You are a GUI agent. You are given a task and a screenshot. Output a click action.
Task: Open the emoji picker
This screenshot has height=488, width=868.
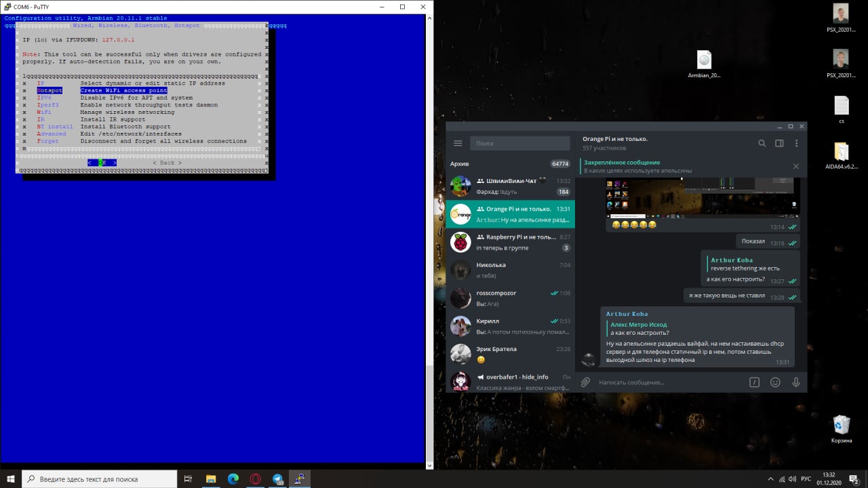tap(775, 382)
